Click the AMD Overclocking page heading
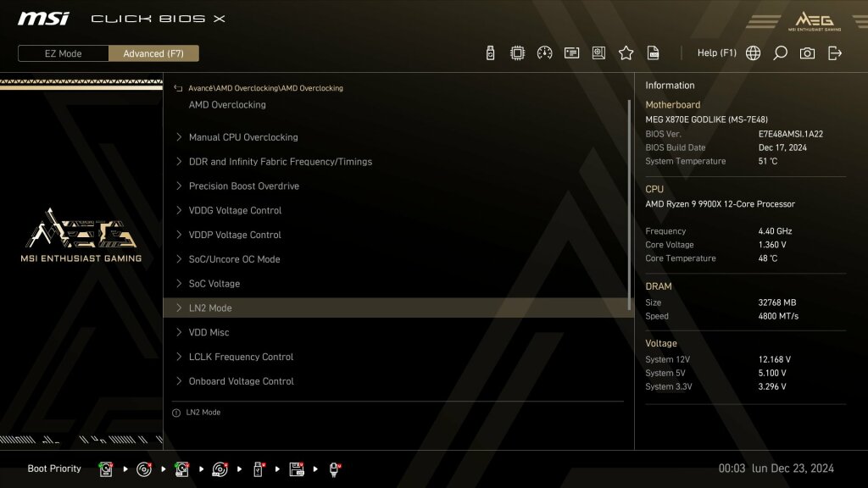868x488 pixels. coord(227,104)
